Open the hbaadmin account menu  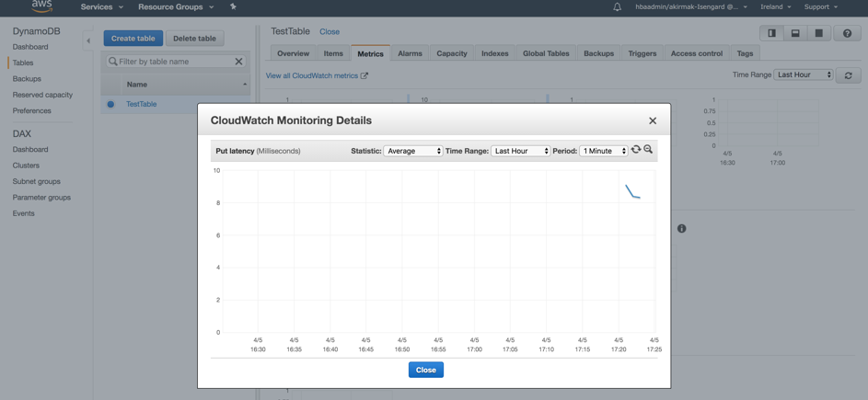pyautogui.click(x=692, y=6)
